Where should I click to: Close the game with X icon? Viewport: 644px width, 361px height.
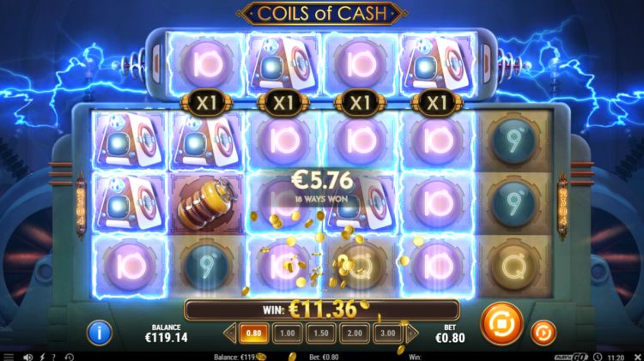(x=636, y=358)
